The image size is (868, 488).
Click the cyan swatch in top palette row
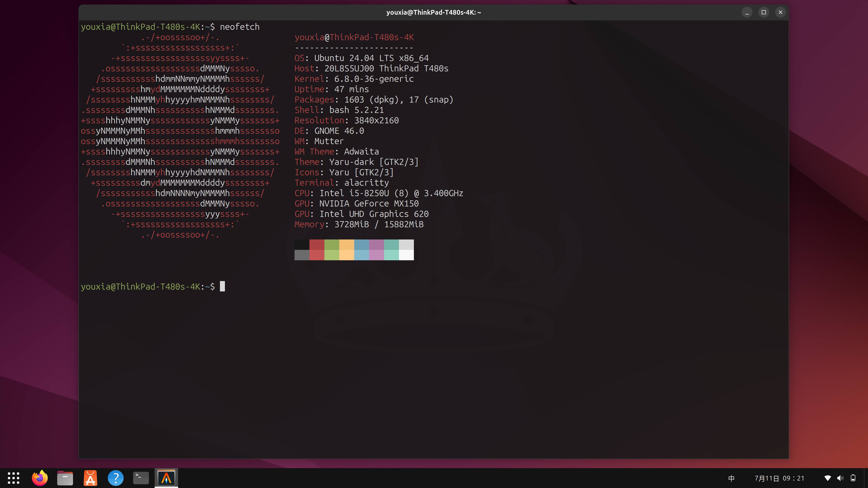click(392, 244)
